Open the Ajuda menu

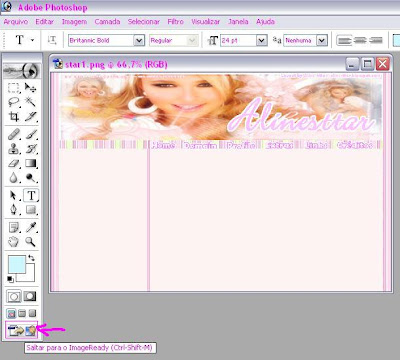click(265, 22)
